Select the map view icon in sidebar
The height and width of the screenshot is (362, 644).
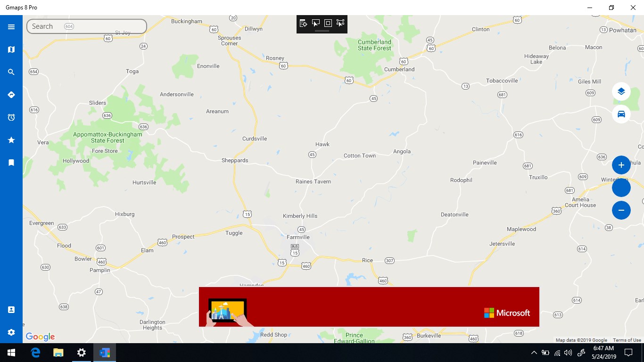click(x=11, y=49)
